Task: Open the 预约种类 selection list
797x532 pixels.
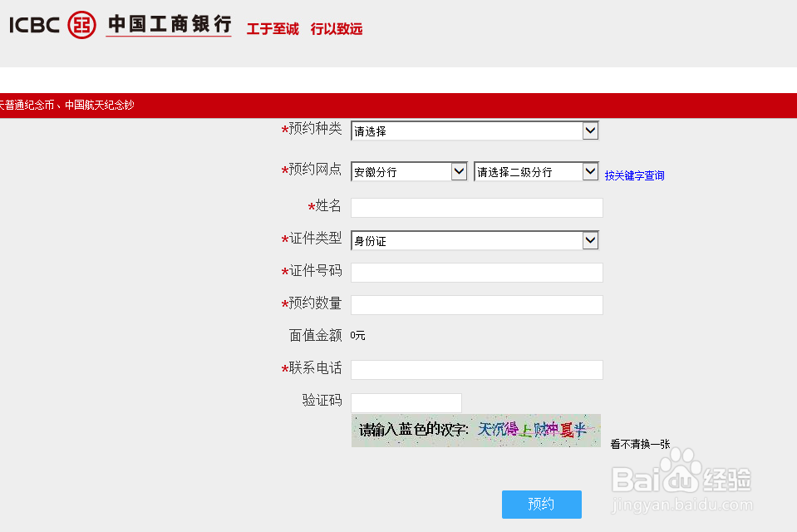Action: tap(474, 131)
